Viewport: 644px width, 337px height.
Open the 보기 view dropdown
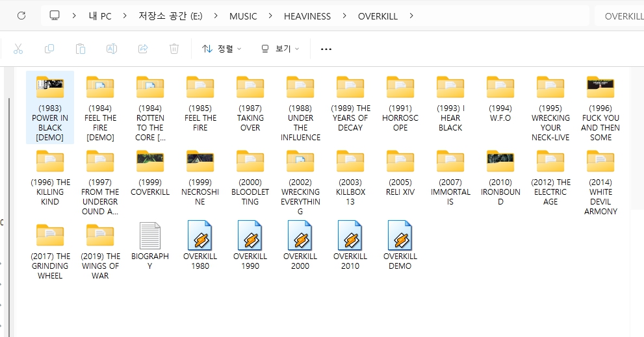click(x=280, y=49)
